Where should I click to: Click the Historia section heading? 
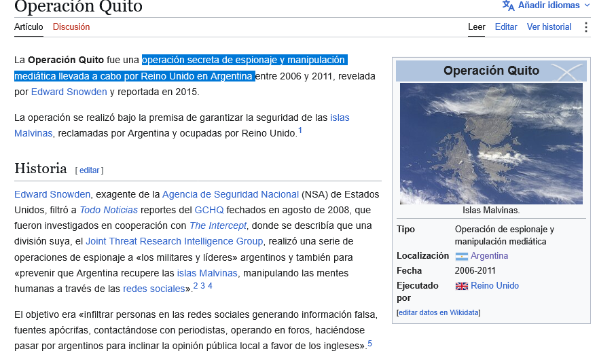41,168
